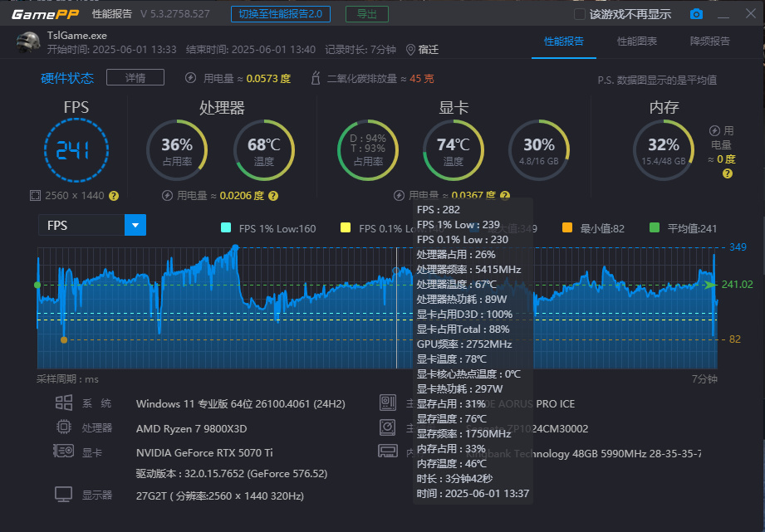Click the location pin icon near 宿迁

411,50
